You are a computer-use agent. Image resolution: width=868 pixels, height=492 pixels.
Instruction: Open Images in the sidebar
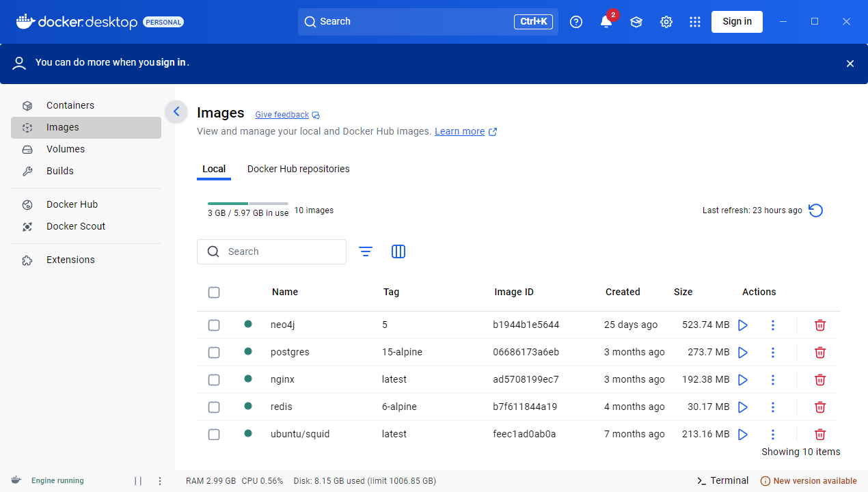click(86, 127)
